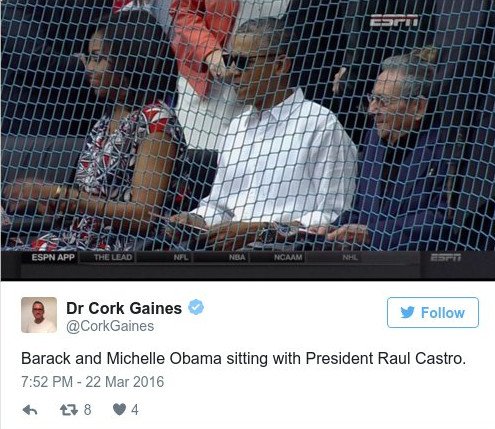Open the @CorkGaines handle link
Viewport: 495px width, 429px height.
[x=110, y=326]
